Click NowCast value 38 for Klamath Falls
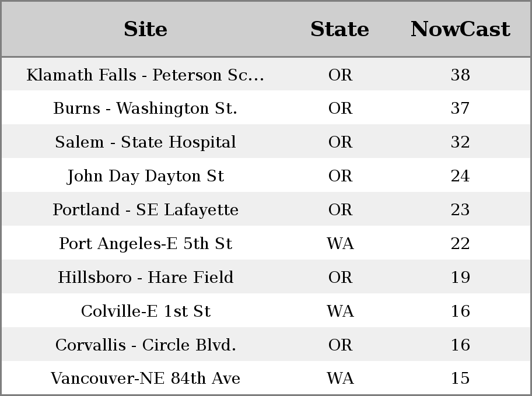 pyautogui.click(x=460, y=75)
